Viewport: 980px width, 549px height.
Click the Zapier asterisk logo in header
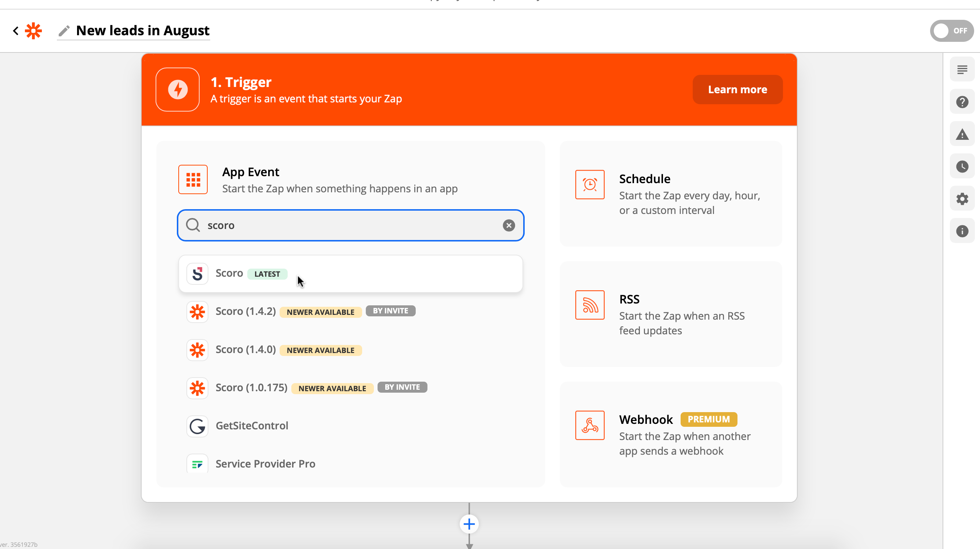[33, 31]
